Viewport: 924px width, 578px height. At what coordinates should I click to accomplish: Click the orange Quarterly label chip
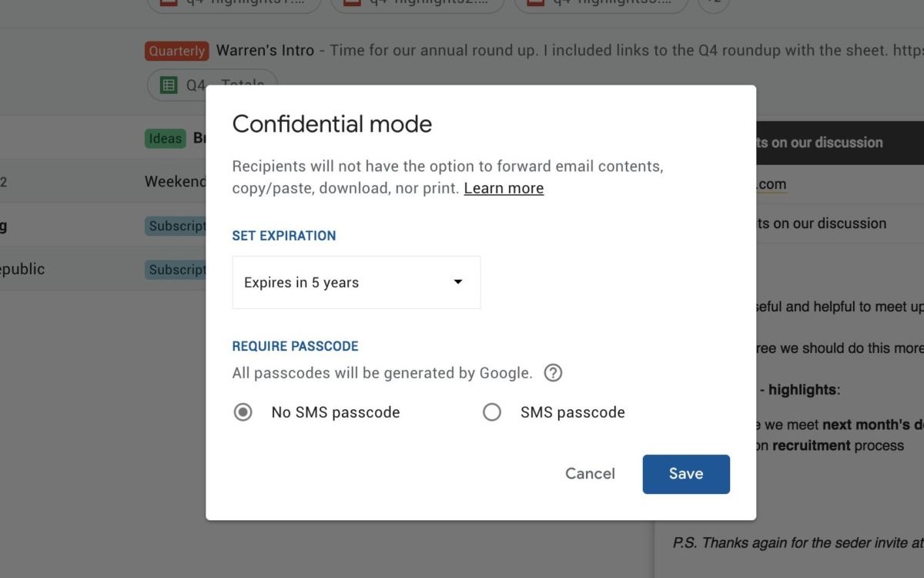(176, 51)
